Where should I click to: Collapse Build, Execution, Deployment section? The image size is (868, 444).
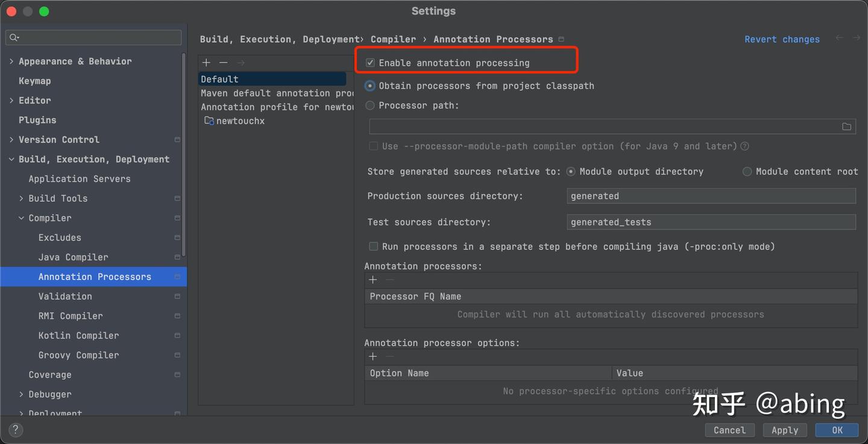click(11, 159)
